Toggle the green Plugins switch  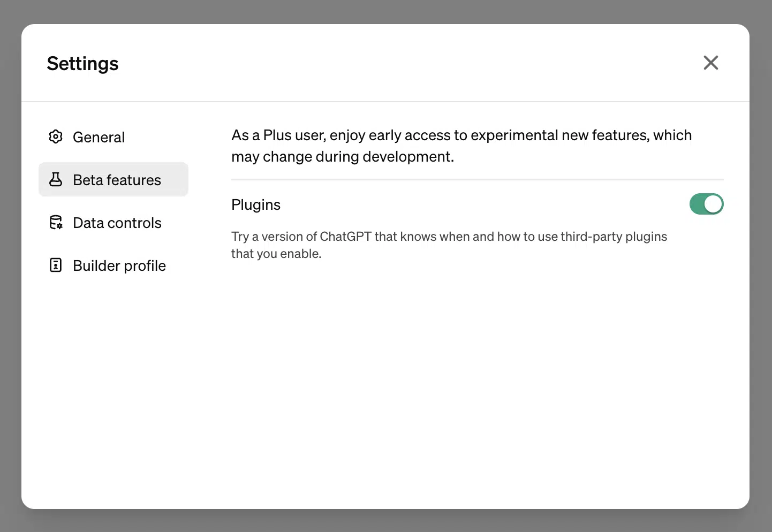[x=707, y=204]
